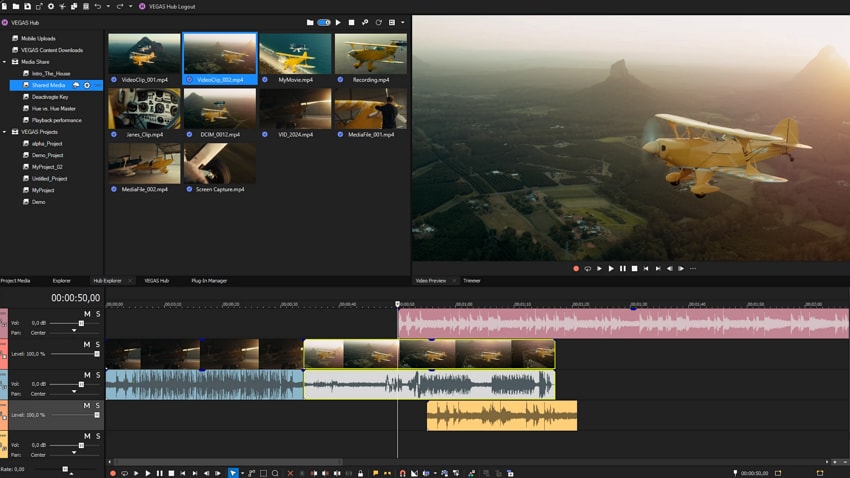Open the undo history dropdown arrow
Viewport: 850px width, 478px height.
coord(108,7)
